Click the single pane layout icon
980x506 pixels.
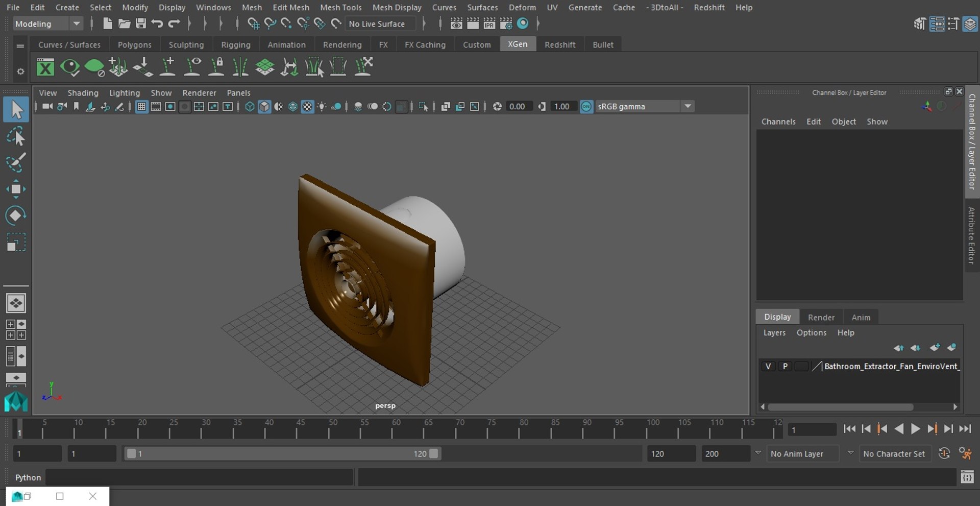16,303
